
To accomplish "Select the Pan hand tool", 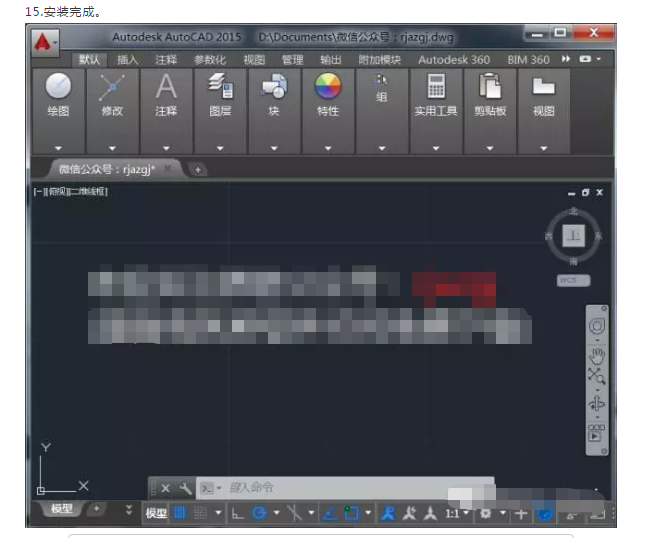I will [597, 356].
